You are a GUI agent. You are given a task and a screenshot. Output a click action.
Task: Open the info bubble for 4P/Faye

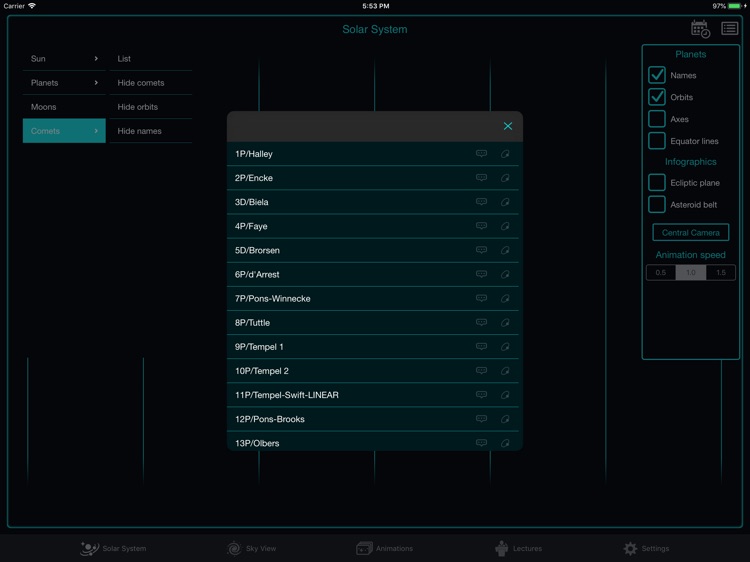click(481, 226)
